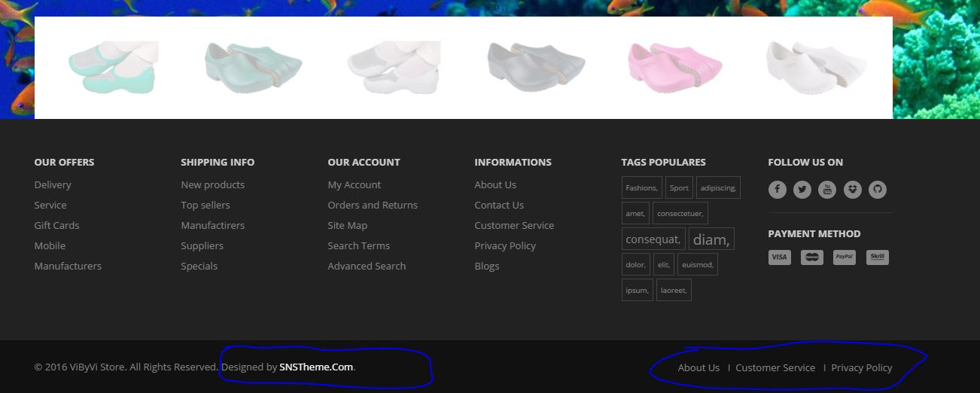980x393 pixels.
Task: Click the 'consectetuer,' tag
Action: click(680, 214)
